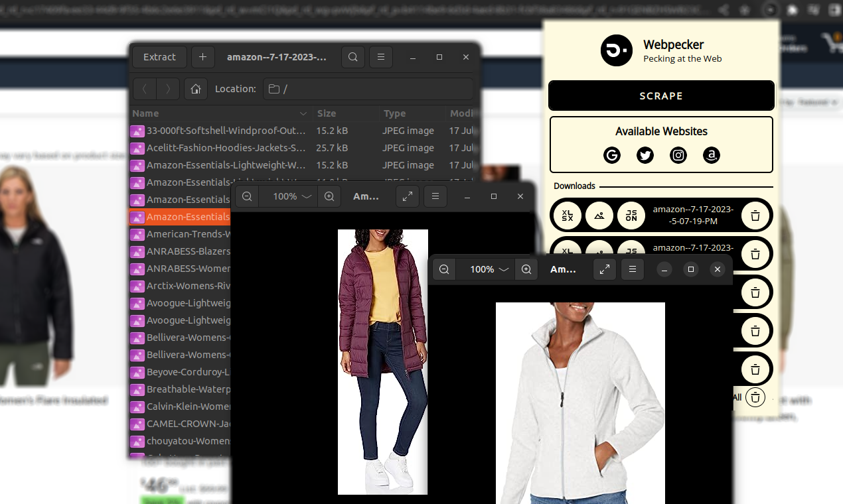This screenshot has height=504, width=843.
Task: Zoom in on white jacket image viewer
Action: (x=526, y=269)
